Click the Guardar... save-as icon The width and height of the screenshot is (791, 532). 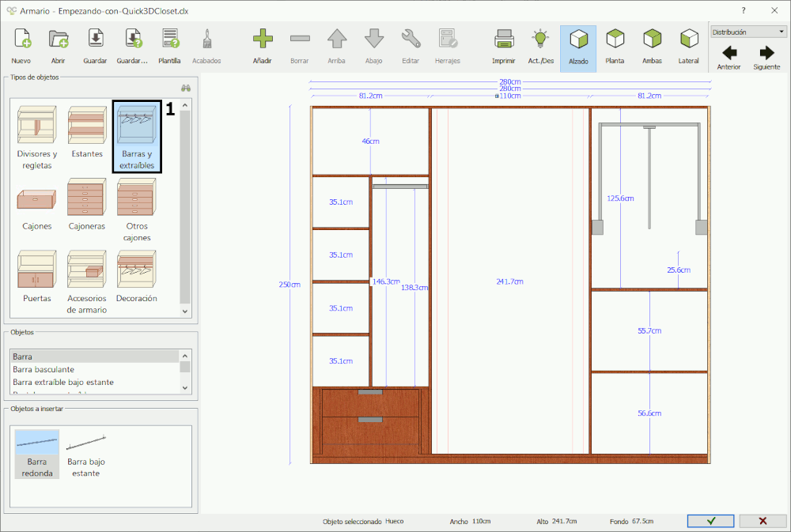coord(132,47)
